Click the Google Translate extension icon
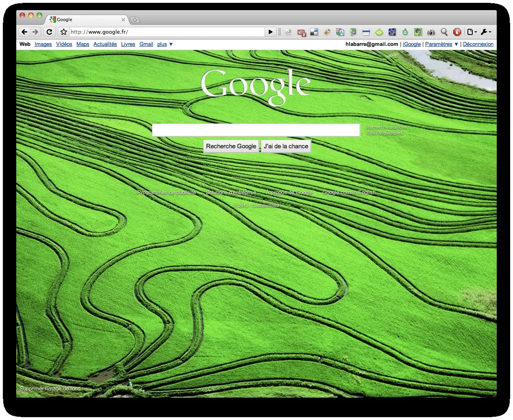The image size is (513, 420). [340, 32]
